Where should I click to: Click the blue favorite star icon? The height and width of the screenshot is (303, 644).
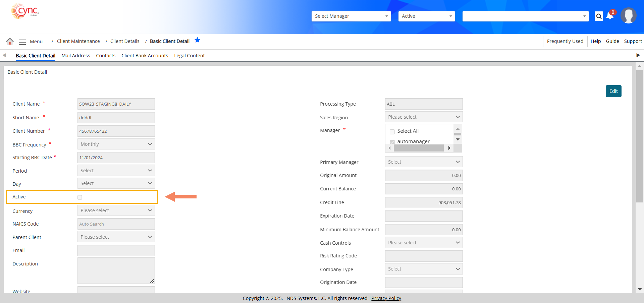pos(197,40)
